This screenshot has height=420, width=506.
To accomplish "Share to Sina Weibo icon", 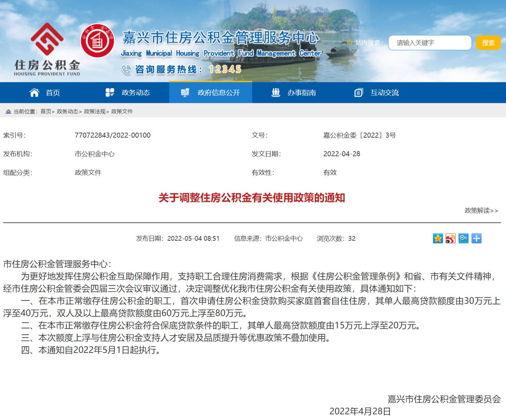I will click(x=451, y=238).
